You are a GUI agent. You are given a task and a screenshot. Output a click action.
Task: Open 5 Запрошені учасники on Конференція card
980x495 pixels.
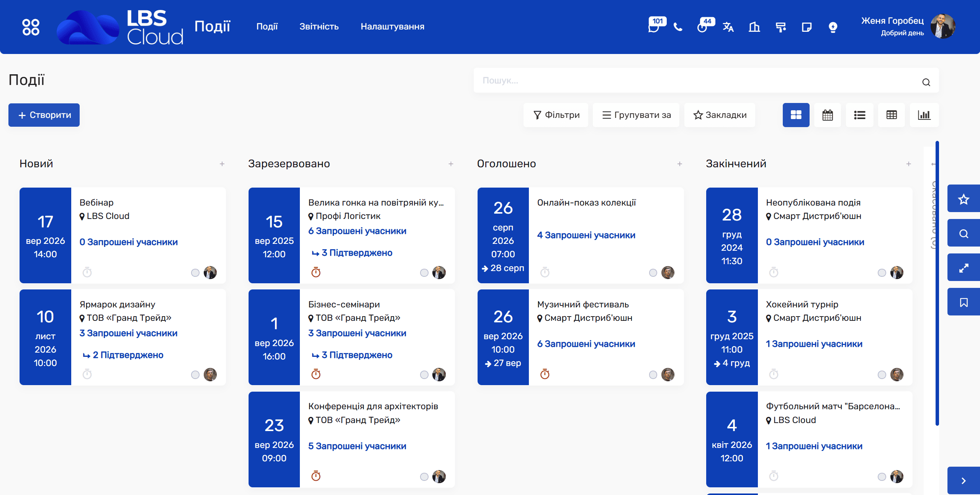click(357, 446)
